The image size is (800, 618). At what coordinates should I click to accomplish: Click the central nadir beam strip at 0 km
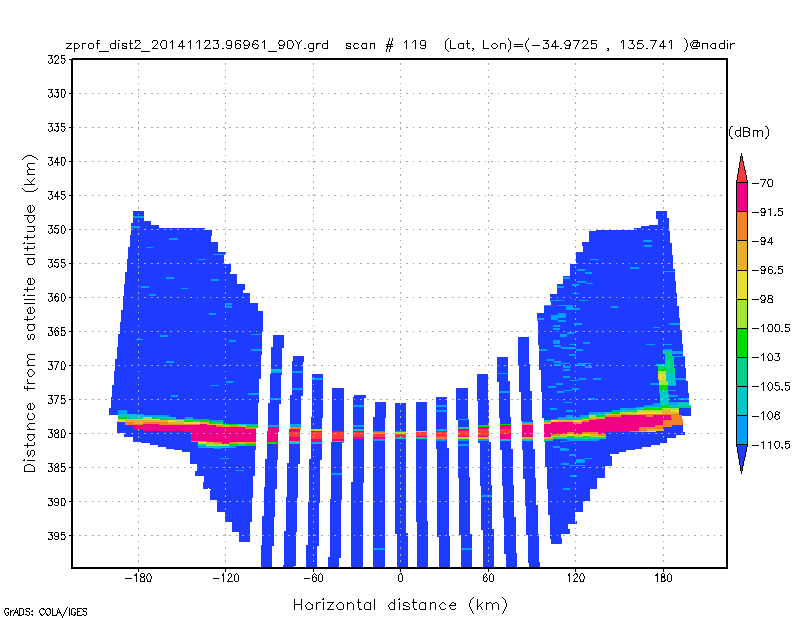401,485
